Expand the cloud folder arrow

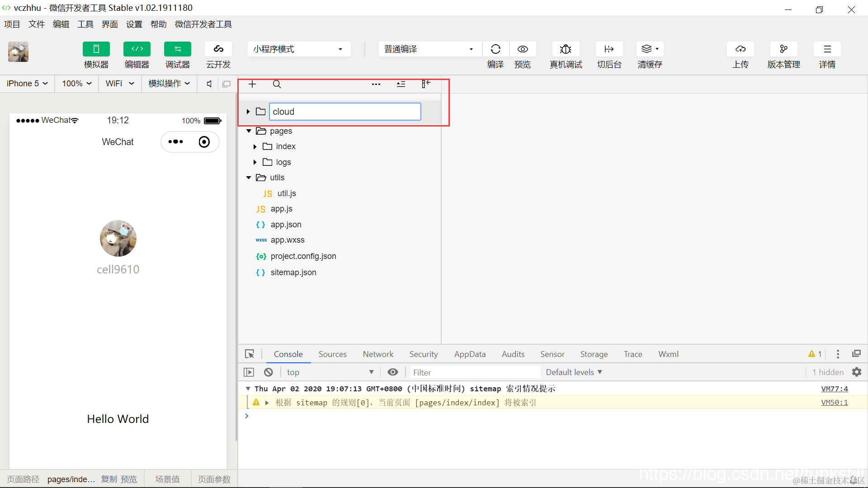click(x=248, y=112)
